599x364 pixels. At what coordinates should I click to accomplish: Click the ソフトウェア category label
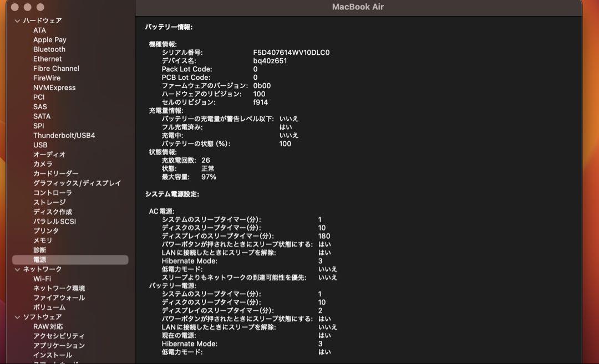click(42, 317)
